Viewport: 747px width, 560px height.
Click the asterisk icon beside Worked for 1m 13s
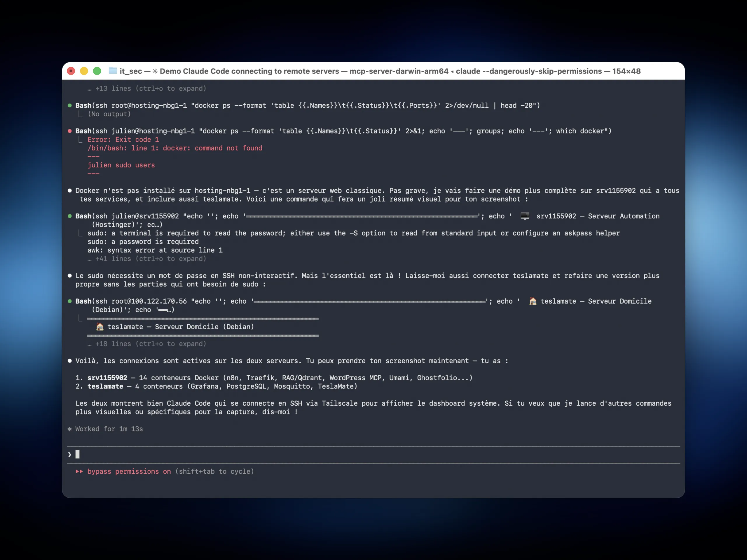(x=69, y=429)
